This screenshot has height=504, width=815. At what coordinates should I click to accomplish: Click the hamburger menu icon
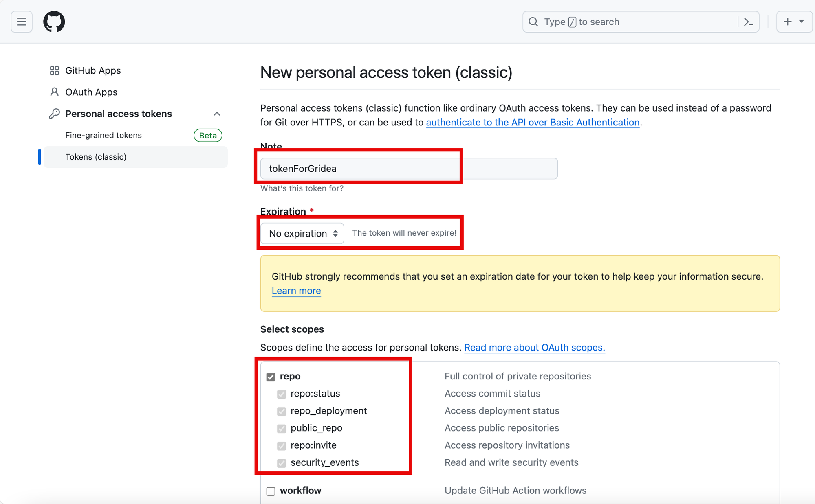click(x=22, y=22)
